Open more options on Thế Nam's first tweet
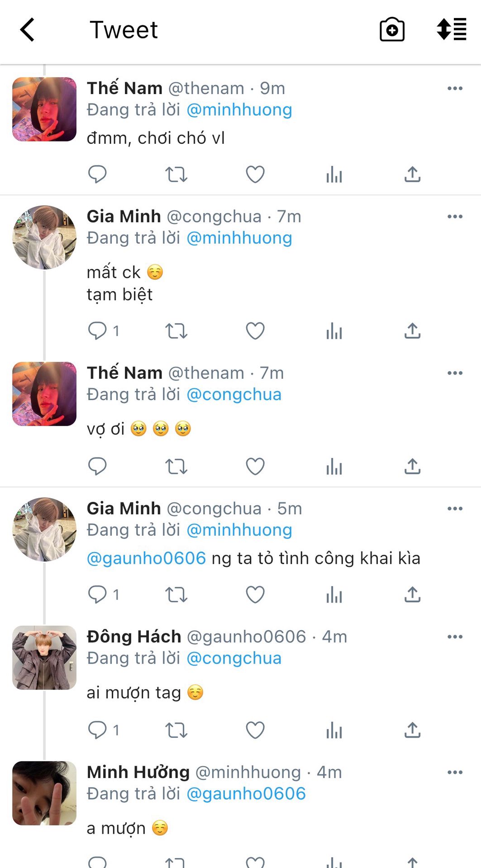The width and height of the screenshot is (481, 868). pos(455,88)
